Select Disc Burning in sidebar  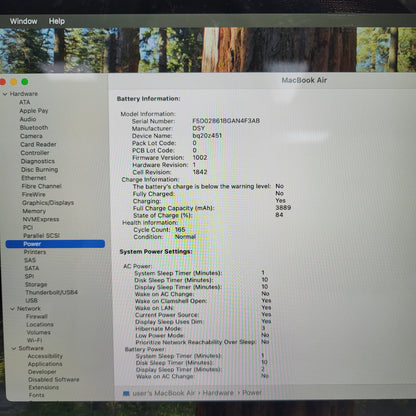[40, 169]
